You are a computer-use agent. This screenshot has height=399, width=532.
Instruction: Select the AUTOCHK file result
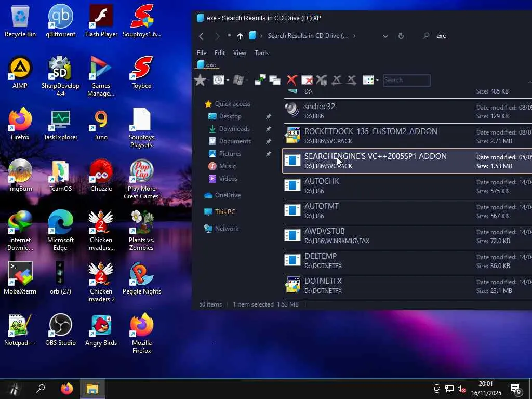tap(408, 186)
